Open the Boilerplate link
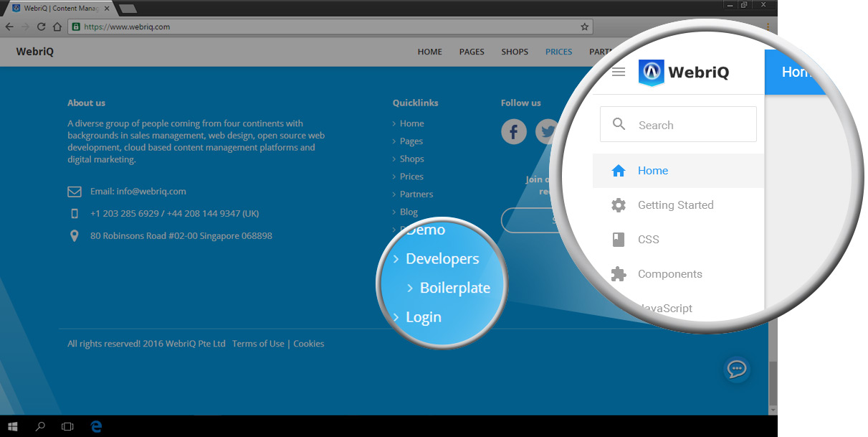The width and height of the screenshot is (868, 437). pos(454,288)
